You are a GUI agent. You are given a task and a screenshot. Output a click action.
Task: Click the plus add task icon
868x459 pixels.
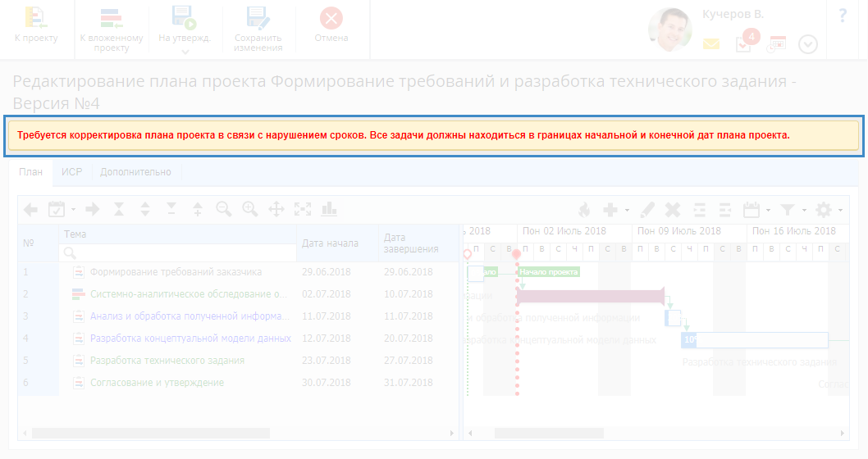610,210
